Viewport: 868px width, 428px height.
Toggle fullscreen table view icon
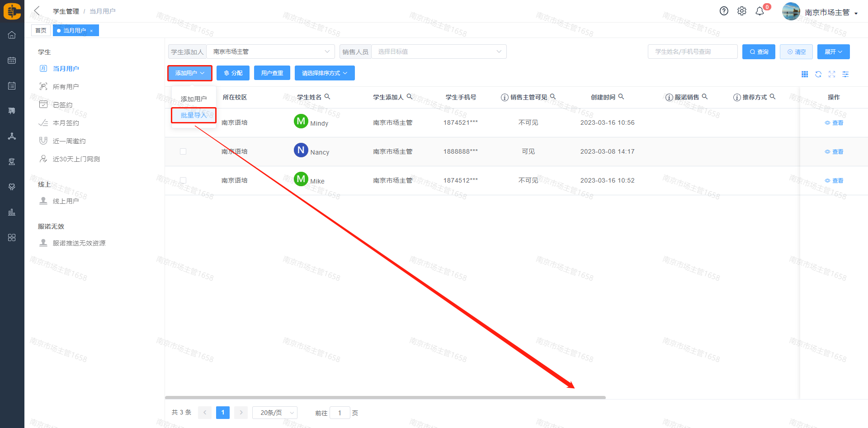pos(832,74)
